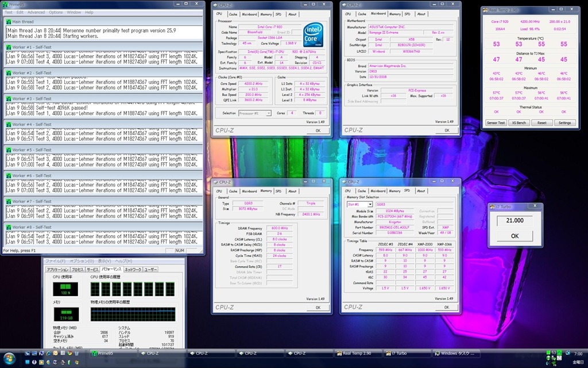This screenshot has height=368, width=588.
Task: Click the 21.000 multiplier field in i7 Turbo
Action: (514, 221)
